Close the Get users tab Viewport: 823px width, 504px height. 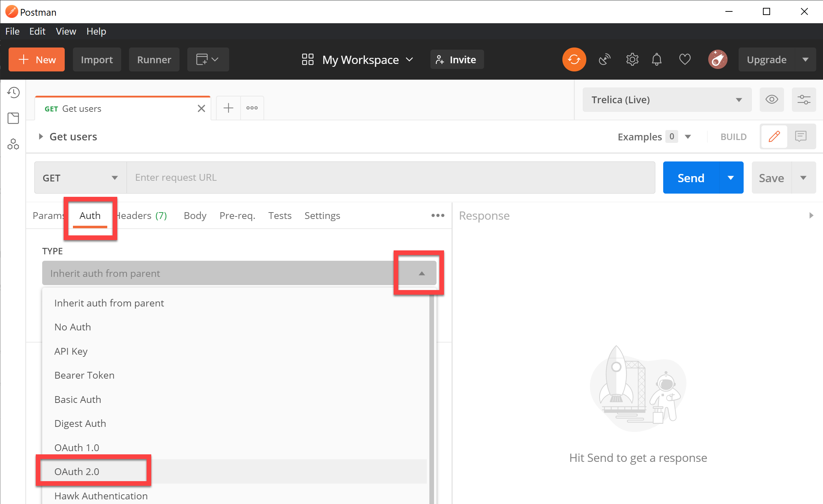click(201, 109)
